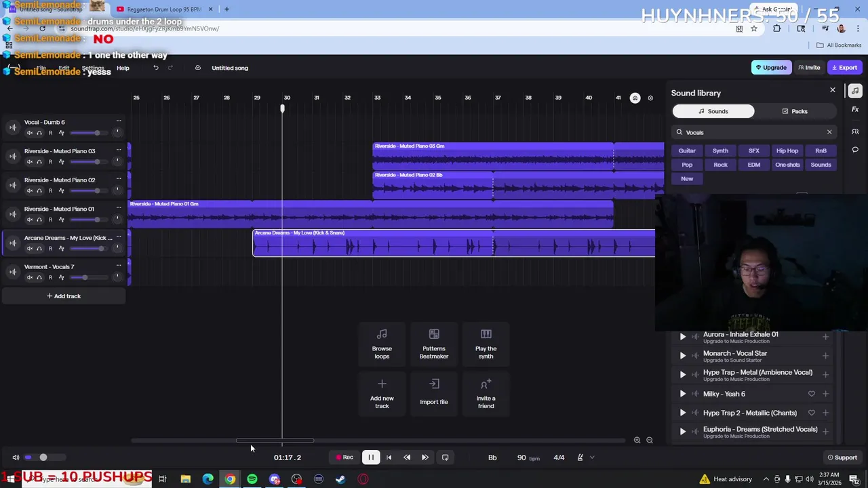Close the Sound library panel

[833, 90]
